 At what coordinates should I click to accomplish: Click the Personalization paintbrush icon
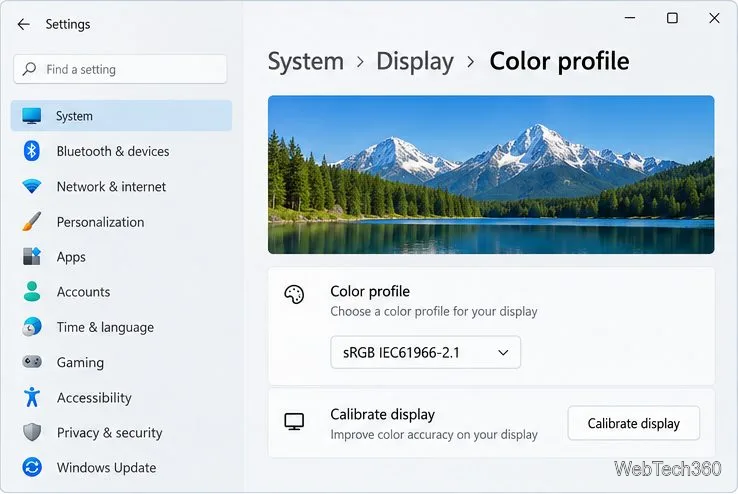(x=32, y=222)
